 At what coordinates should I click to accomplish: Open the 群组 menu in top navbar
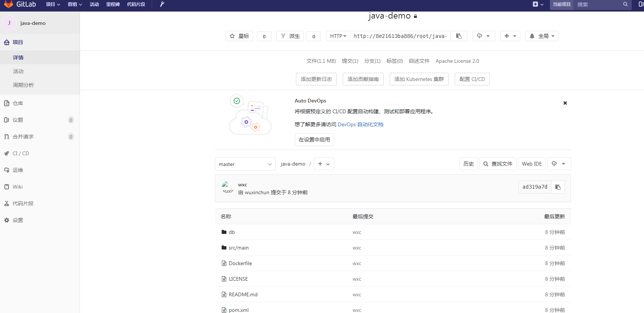click(x=75, y=4)
